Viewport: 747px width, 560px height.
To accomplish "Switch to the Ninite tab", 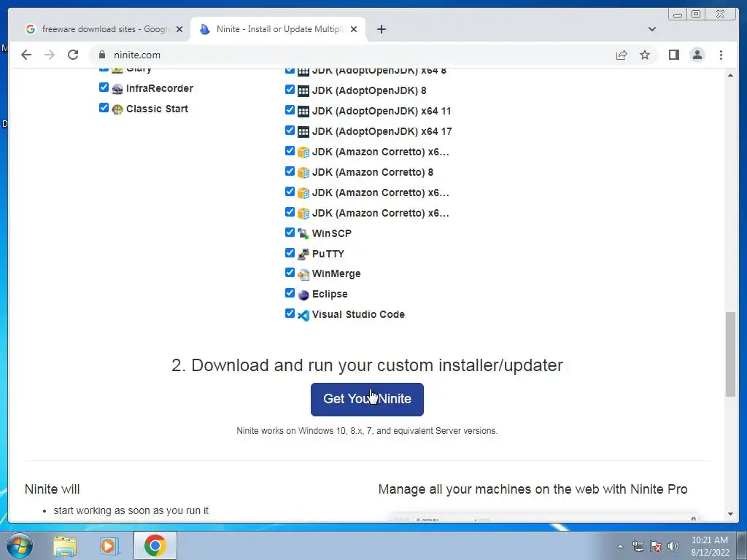I will pyautogui.click(x=278, y=29).
